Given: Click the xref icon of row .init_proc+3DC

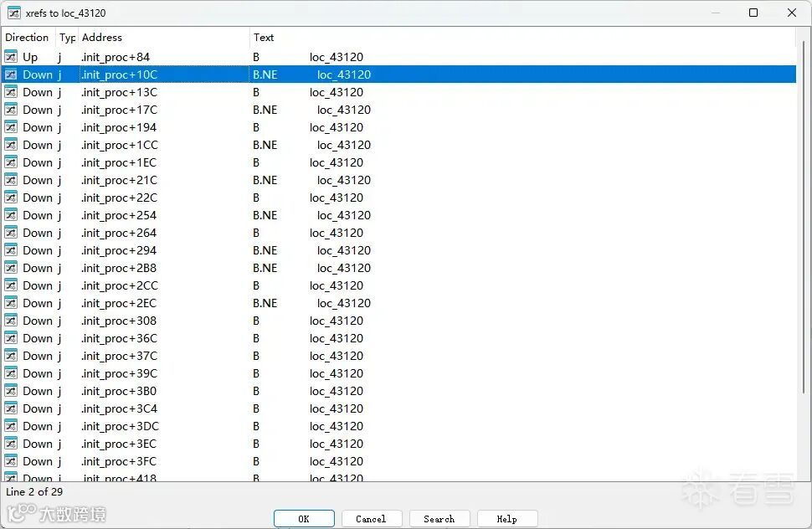Looking at the screenshot, I should (x=11, y=426).
